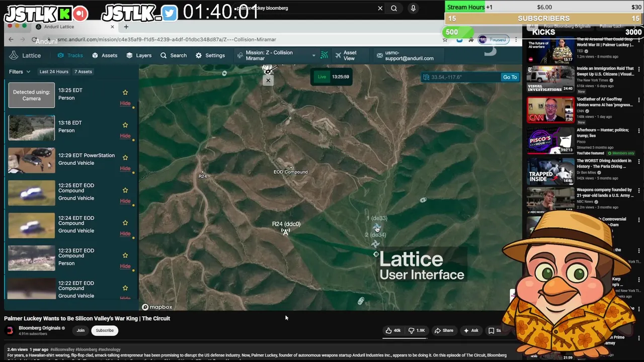Open the Godfather of AI CNN video thumbnail
Image resolution: width=644 pixels, height=362 pixels.
coord(550,109)
